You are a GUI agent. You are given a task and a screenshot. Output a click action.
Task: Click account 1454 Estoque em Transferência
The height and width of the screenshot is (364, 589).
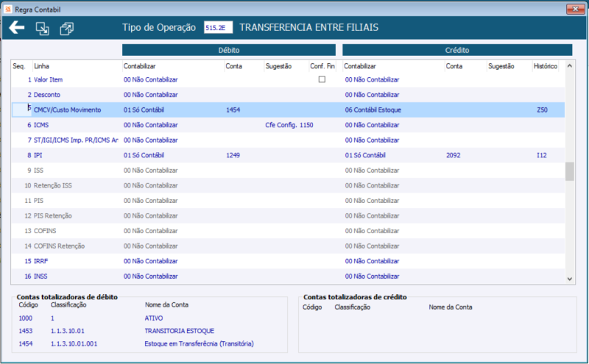[x=136, y=343]
